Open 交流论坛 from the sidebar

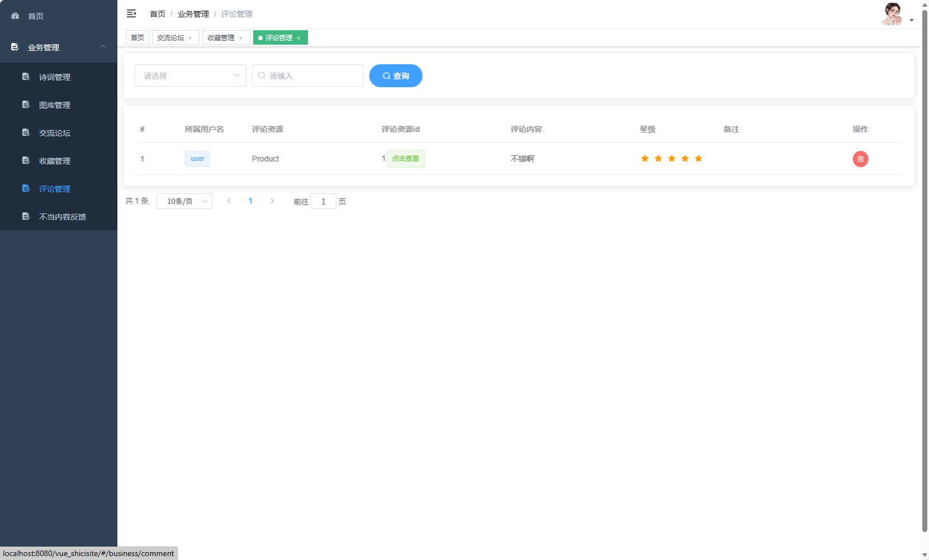pos(59,132)
